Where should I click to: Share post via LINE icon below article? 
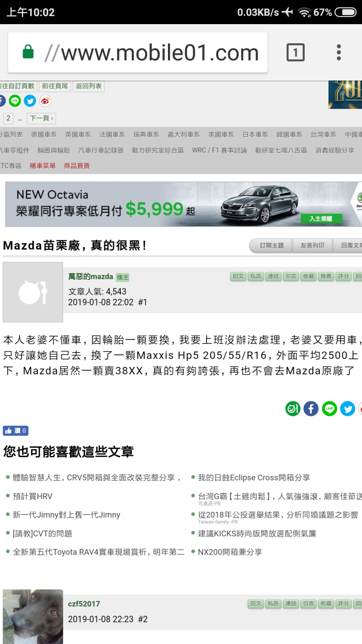click(x=329, y=409)
